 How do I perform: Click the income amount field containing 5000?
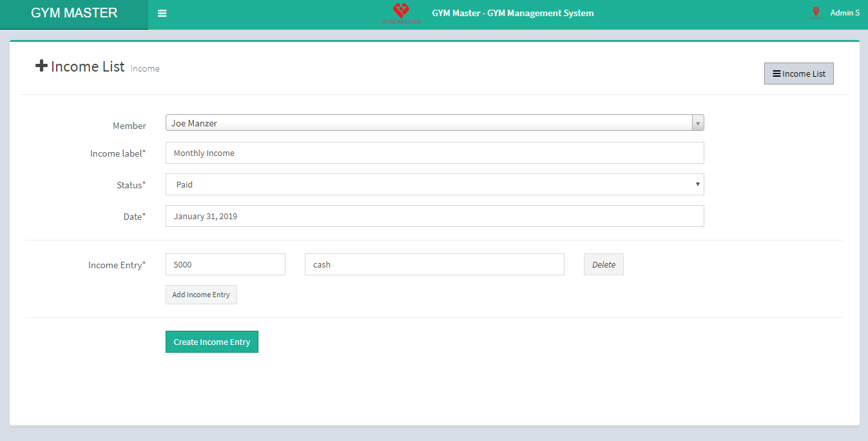(x=225, y=264)
